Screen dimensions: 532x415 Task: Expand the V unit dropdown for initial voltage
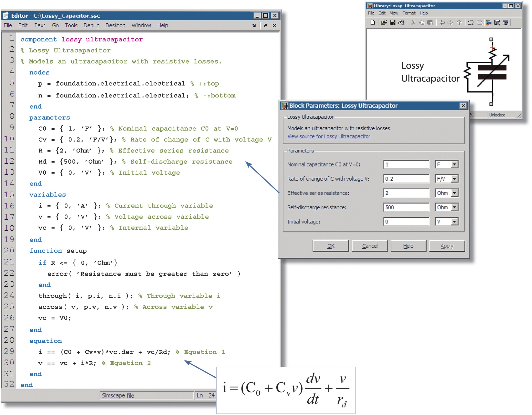click(x=454, y=222)
